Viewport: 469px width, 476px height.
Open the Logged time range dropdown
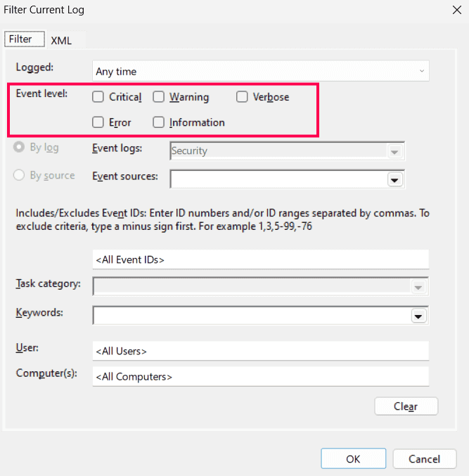coord(261,71)
